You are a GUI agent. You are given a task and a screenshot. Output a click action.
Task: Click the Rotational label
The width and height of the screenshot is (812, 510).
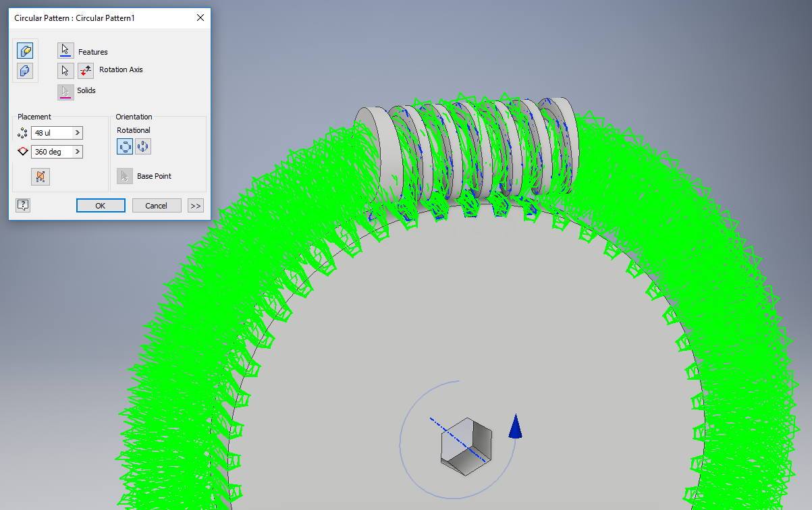tap(134, 130)
